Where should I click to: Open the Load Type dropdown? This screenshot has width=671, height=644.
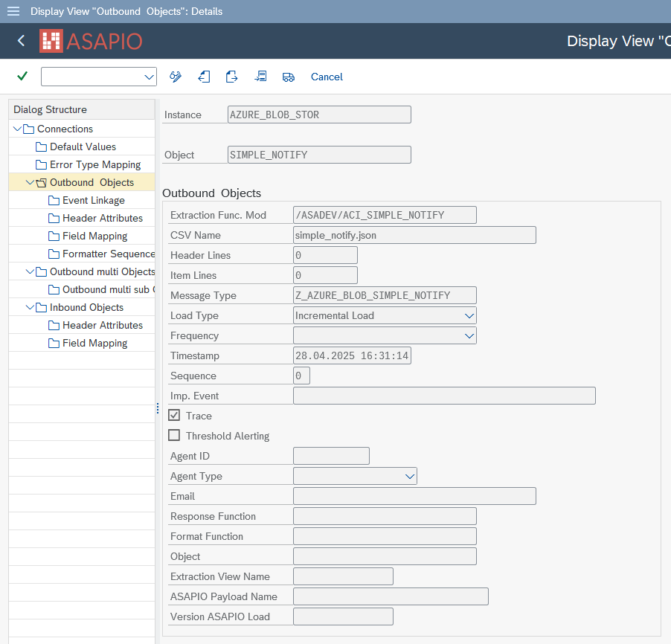(x=469, y=316)
